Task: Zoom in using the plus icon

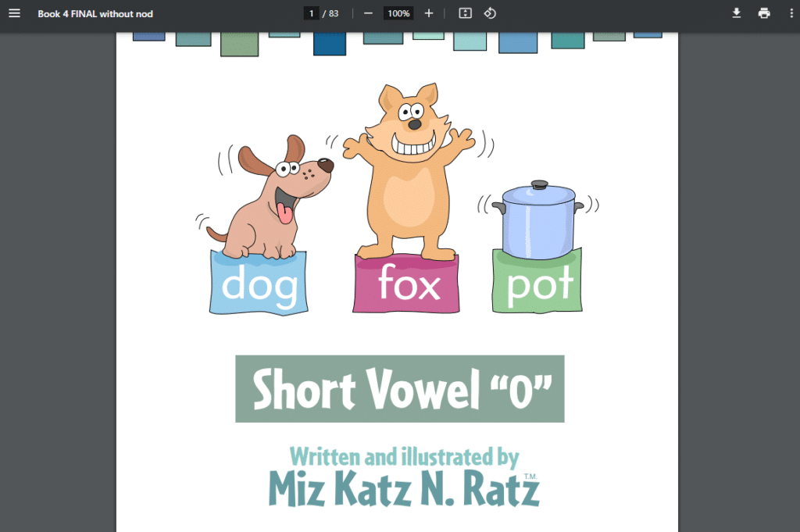Action: coord(428,13)
